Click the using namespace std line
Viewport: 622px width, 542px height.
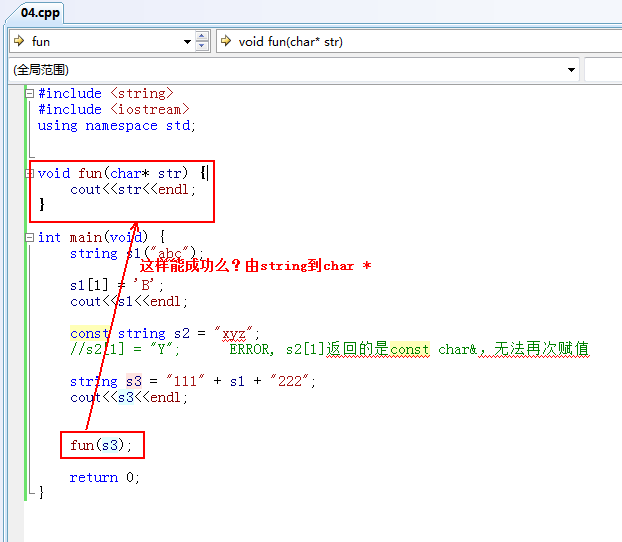[117, 125]
